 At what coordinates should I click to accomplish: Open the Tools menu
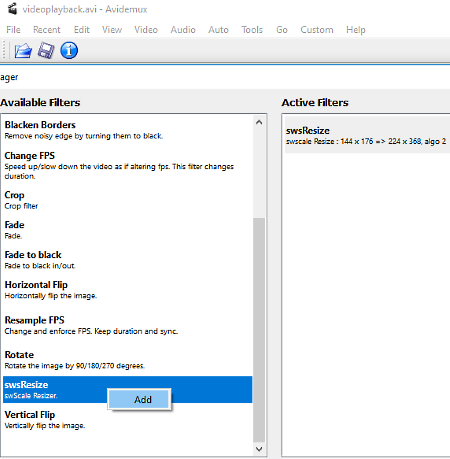(252, 30)
